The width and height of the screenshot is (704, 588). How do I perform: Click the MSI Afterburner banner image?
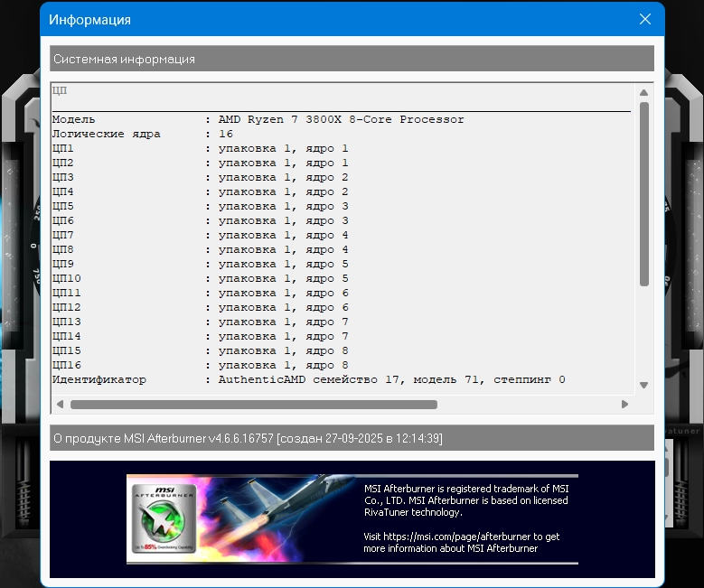pyautogui.click(x=352, y=518)
